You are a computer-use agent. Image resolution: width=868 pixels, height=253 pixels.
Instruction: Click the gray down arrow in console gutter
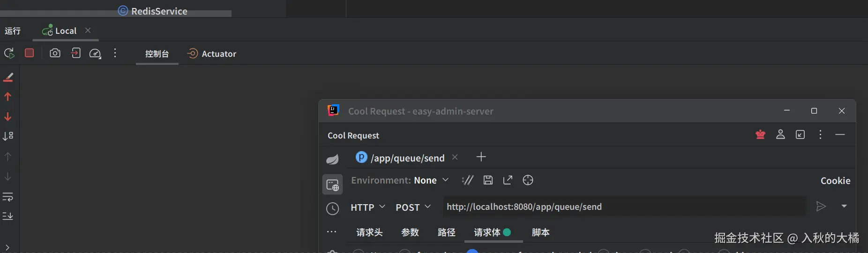pos(7,176)
